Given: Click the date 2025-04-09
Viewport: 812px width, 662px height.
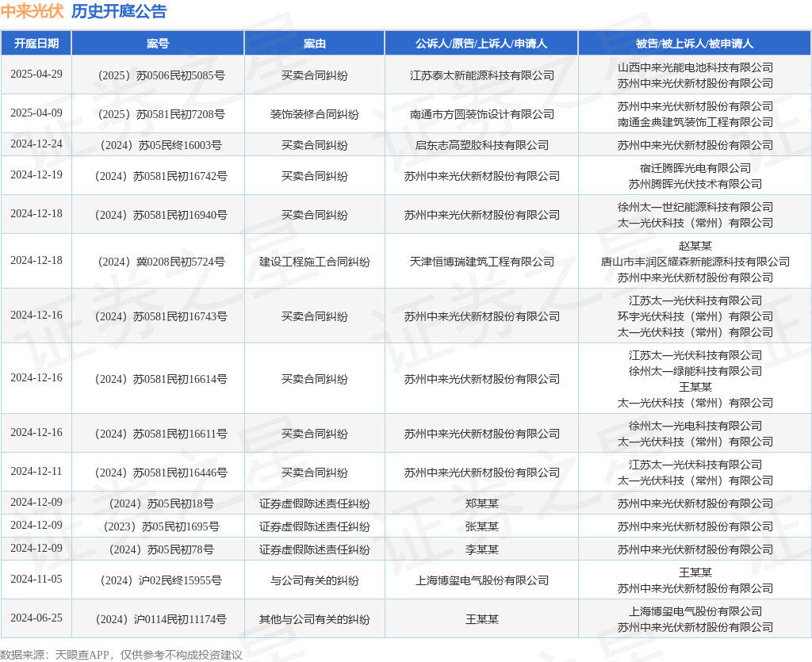Looking at the screenshot, I should [x=36, y=113].
